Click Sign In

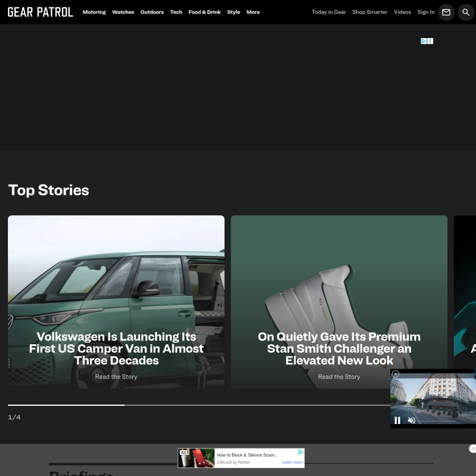(426, 12)
